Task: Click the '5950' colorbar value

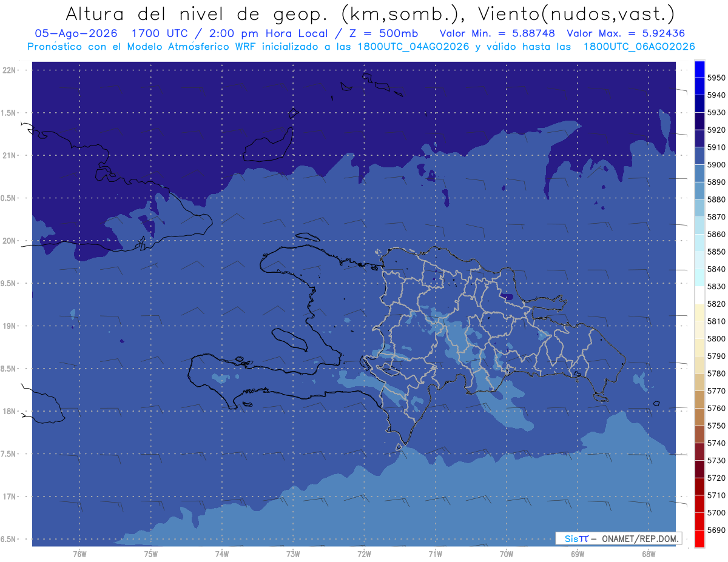Action: [x=716, y=78]
